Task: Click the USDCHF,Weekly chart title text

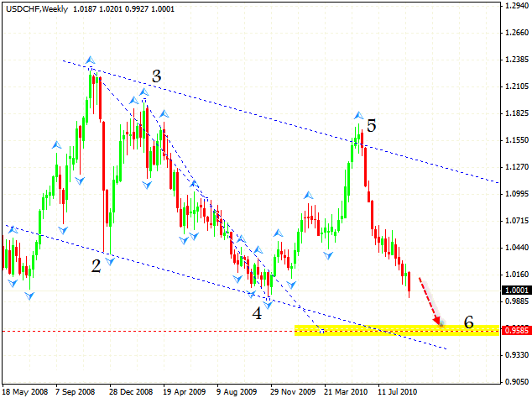Action: tap(37, 9)
